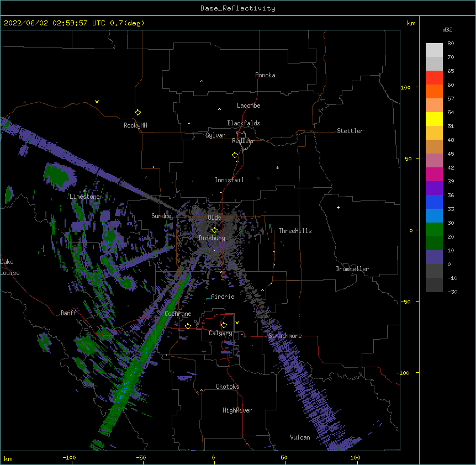Click the dBZ legend heading
Screen dimensions: 476x465
(447, 29)
